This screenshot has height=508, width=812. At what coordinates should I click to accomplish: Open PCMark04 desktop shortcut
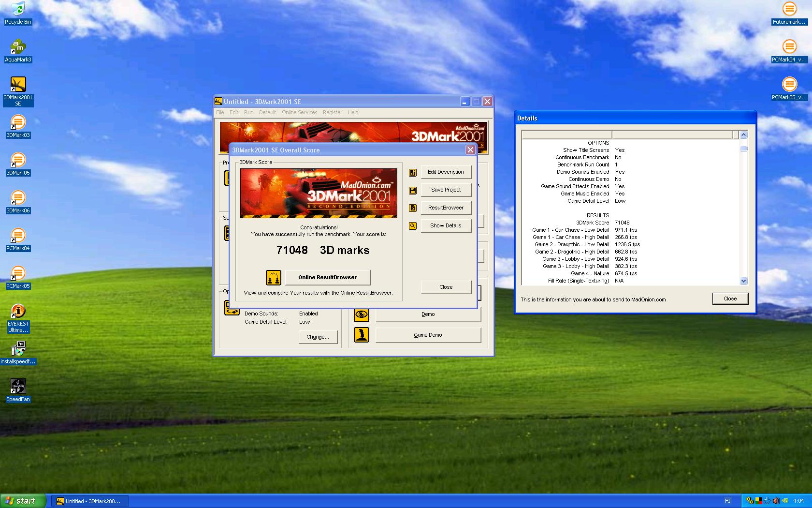click(x=18, y=239)
